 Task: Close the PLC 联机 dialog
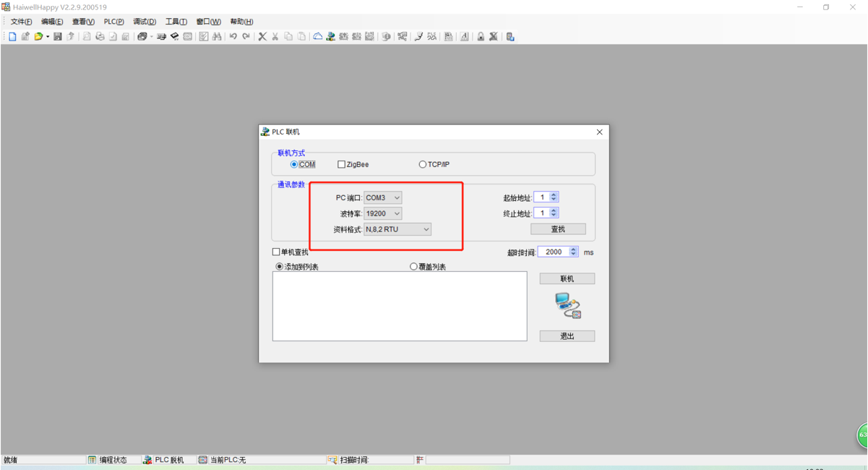pos(599,132)
